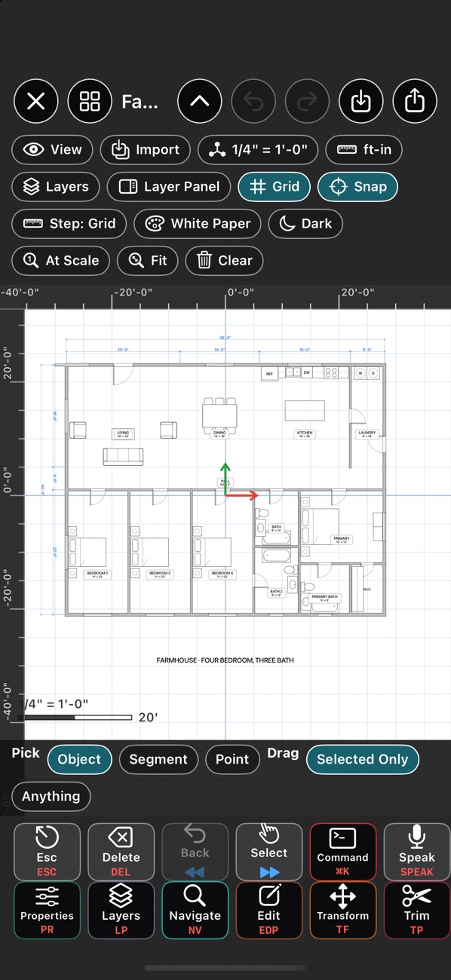This screenshot has height=980, width=451.
Task: Open the Command prompt tool
Action: pos(342,852)
